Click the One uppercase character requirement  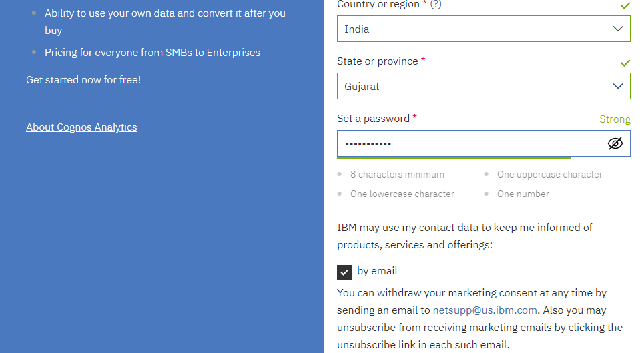tap(549, 174)
